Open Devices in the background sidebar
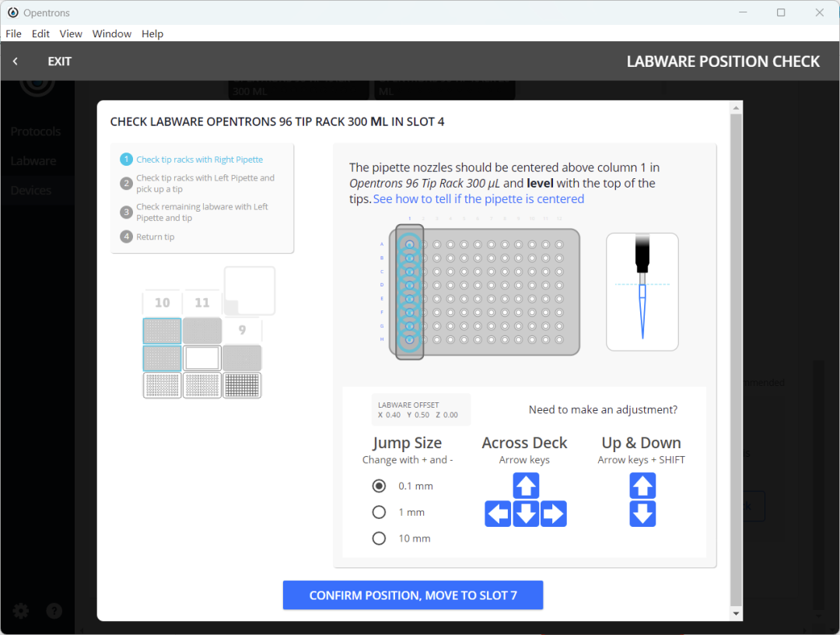 point(31,190)
